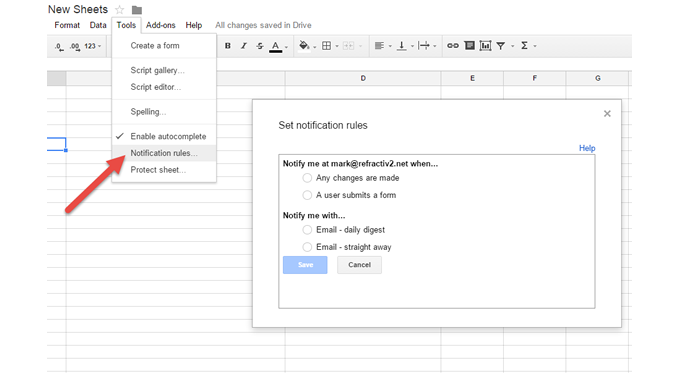Decrease decimal places
This screenshot has height=373, width=680.
point(59,46)
